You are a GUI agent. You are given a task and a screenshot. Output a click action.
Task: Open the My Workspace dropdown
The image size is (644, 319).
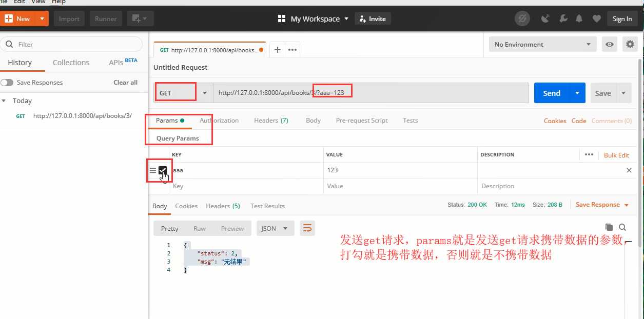coord(313,19)
